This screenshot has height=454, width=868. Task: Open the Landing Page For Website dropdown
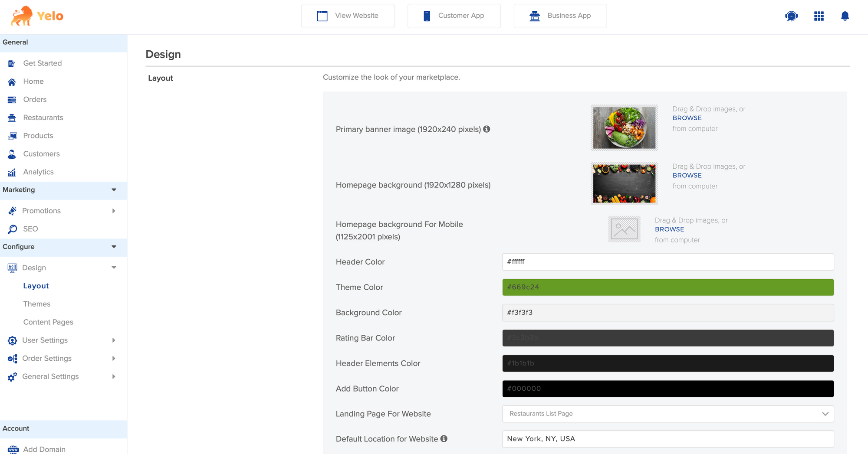pyautogui.click(x=667, y=414)
